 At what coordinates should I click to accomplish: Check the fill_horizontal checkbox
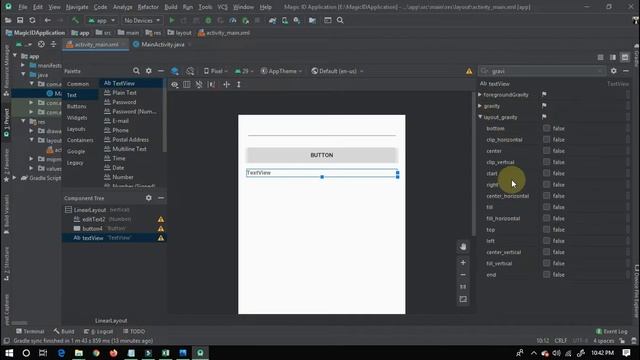pyautogui.click(x=546, y=218)
